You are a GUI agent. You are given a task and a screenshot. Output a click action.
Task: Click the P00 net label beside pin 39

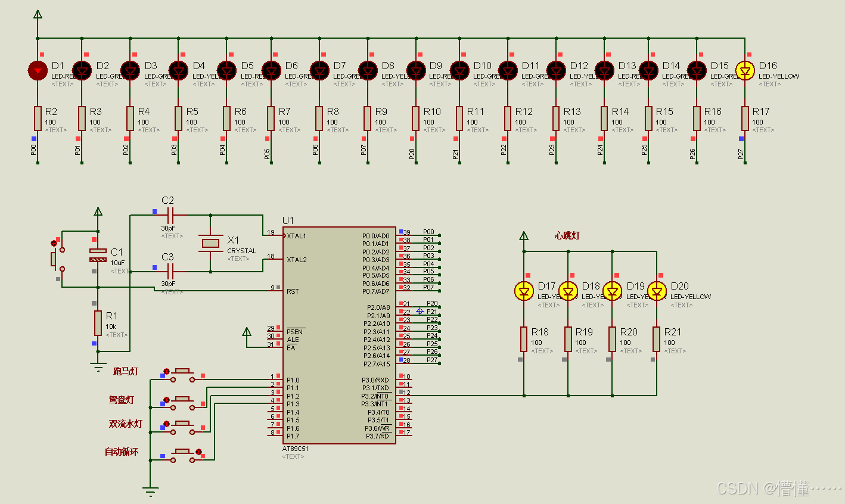coord(428,232)
